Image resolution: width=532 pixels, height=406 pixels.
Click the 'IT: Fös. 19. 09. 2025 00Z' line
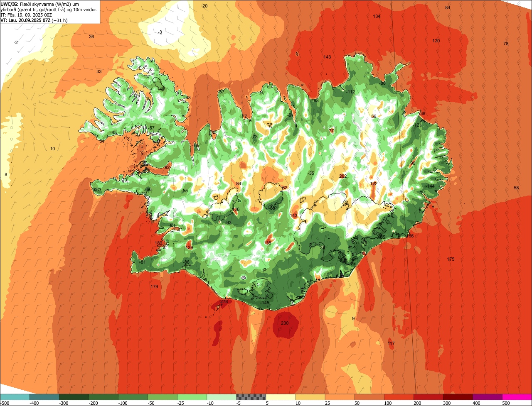click(26, 15)
